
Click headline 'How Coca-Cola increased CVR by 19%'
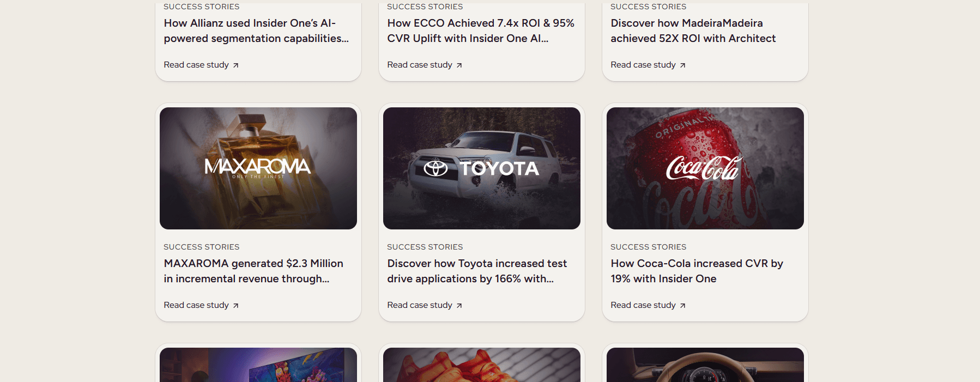pyautogui.click(x=697, y=271)
